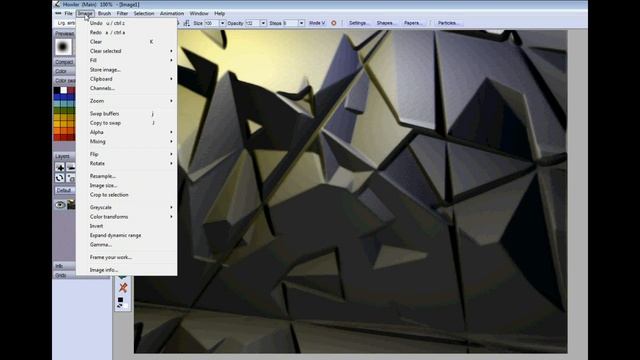Click the Opacity value field
This screenshot has width=640, height=360.
(x=252, y=23)
